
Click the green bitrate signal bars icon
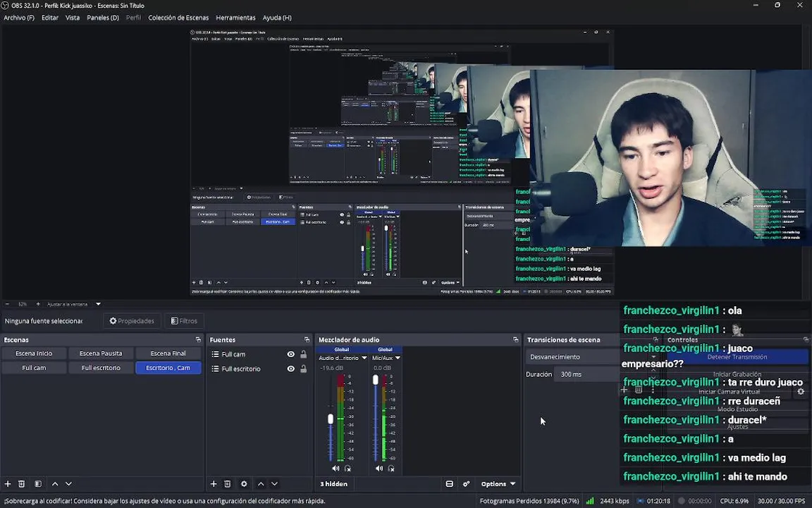(590, 501)
